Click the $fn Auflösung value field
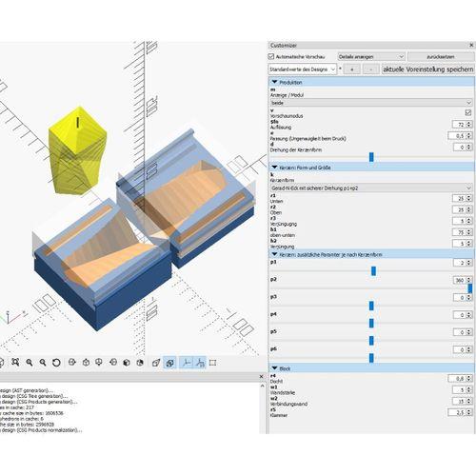The image size is (476, 476). tap(463, 125)
